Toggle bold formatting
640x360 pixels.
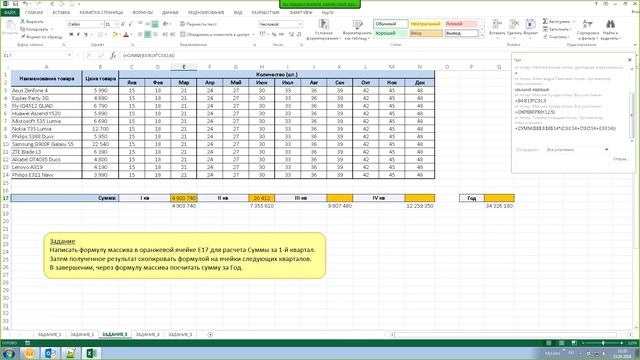(71, 35)
